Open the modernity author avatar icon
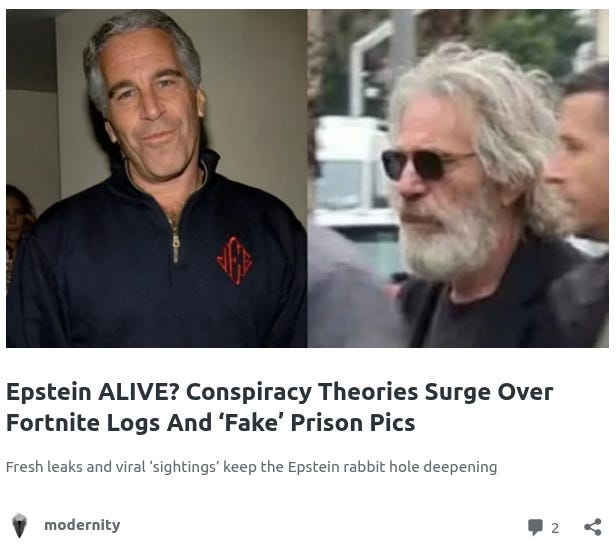The height and width of the screenshot is (548, 616). pyautogui.click(x=19, y=525)
